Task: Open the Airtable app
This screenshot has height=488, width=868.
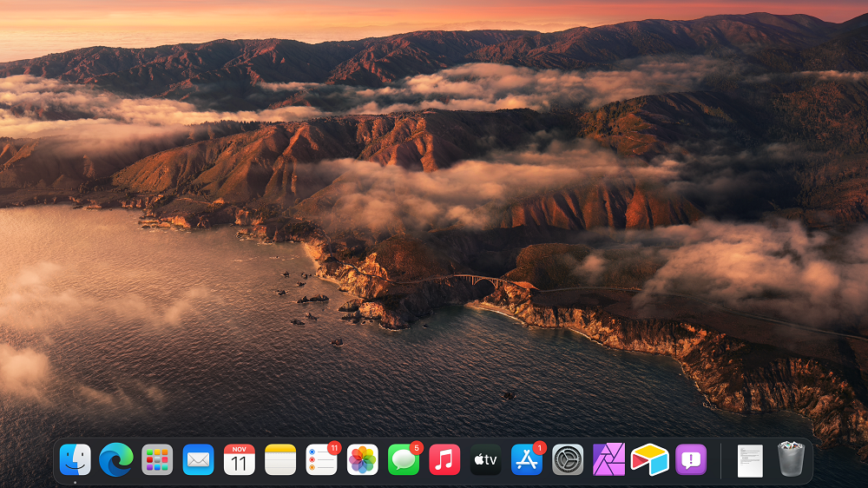Action: 650,459
